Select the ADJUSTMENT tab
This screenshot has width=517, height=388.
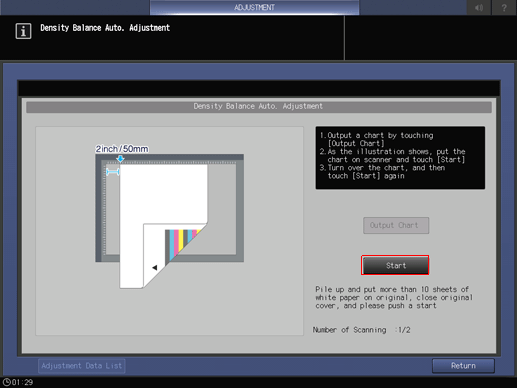tap(254, 7)
